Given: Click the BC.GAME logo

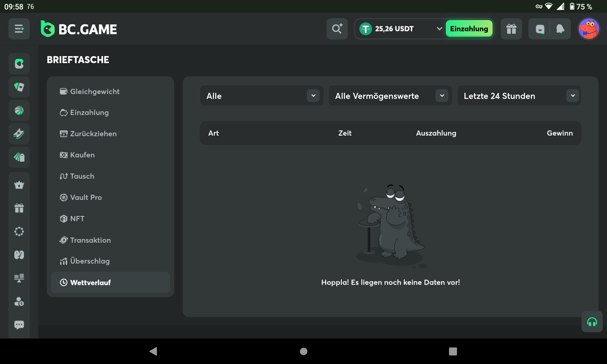Looking at the screenshot, I should pyautogui.click(x=79, y=29).
